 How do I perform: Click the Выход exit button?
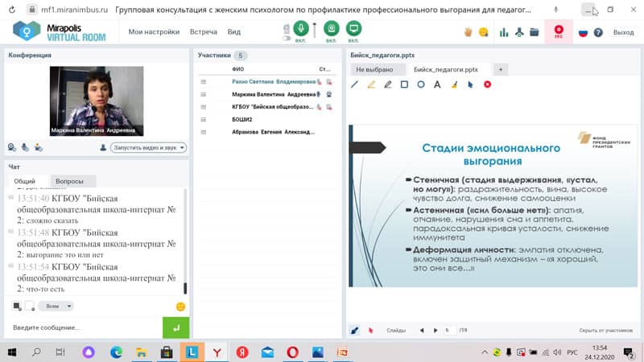[x=623, y=32]
